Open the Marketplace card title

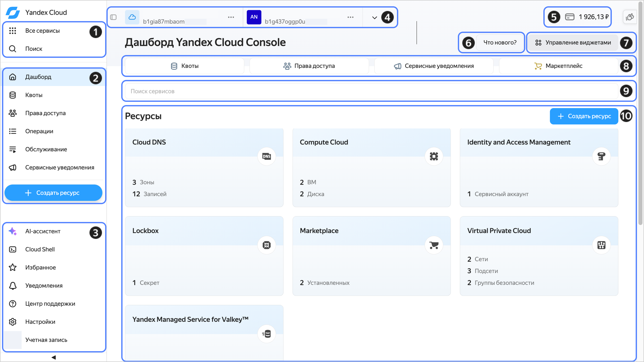(319, 231)
